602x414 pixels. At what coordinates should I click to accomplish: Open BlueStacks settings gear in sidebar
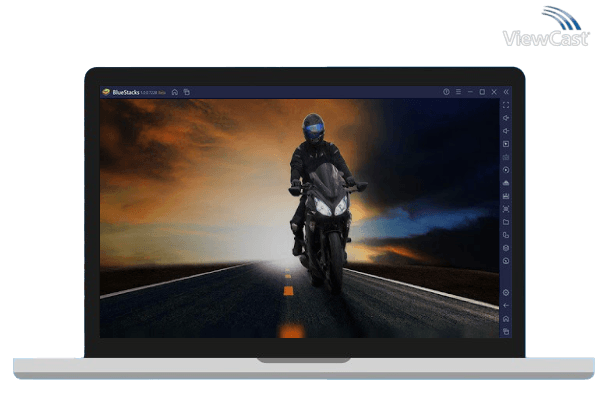(506, 292)
